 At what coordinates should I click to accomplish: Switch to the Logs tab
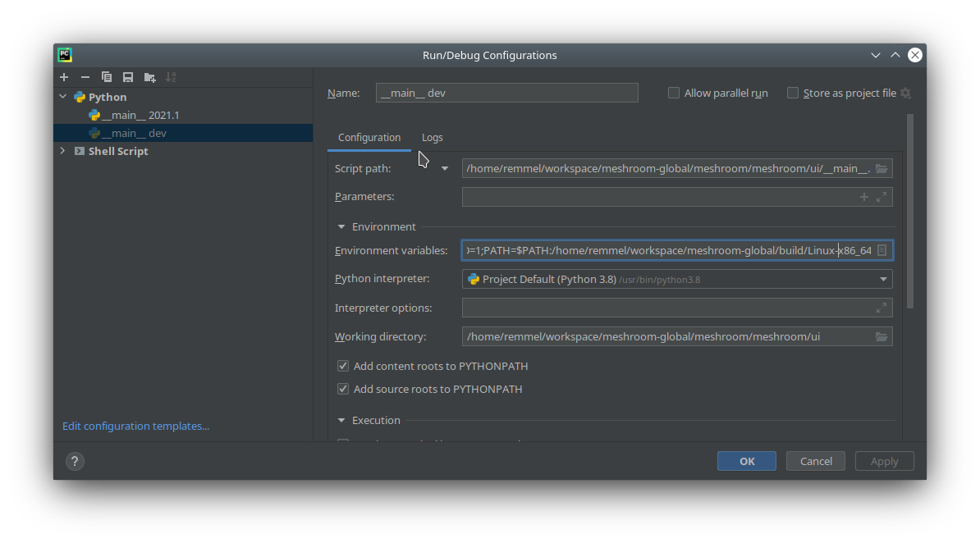pos(432,138)
